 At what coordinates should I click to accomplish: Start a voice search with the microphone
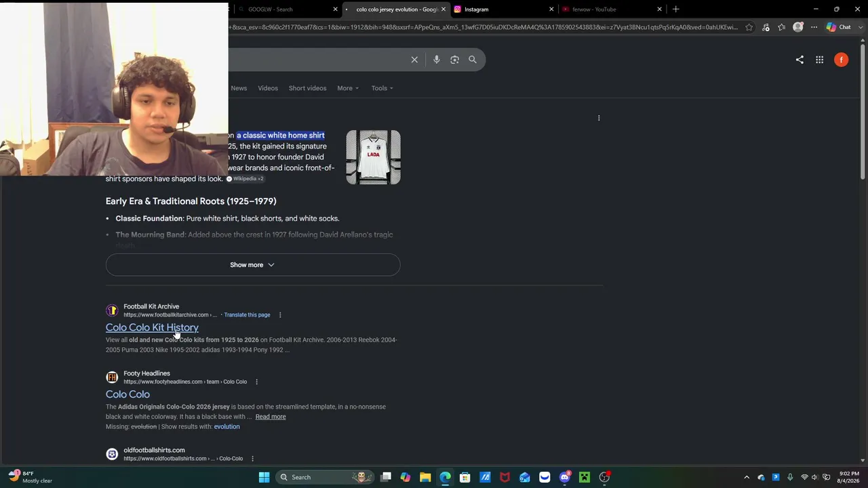pos(437,60)
